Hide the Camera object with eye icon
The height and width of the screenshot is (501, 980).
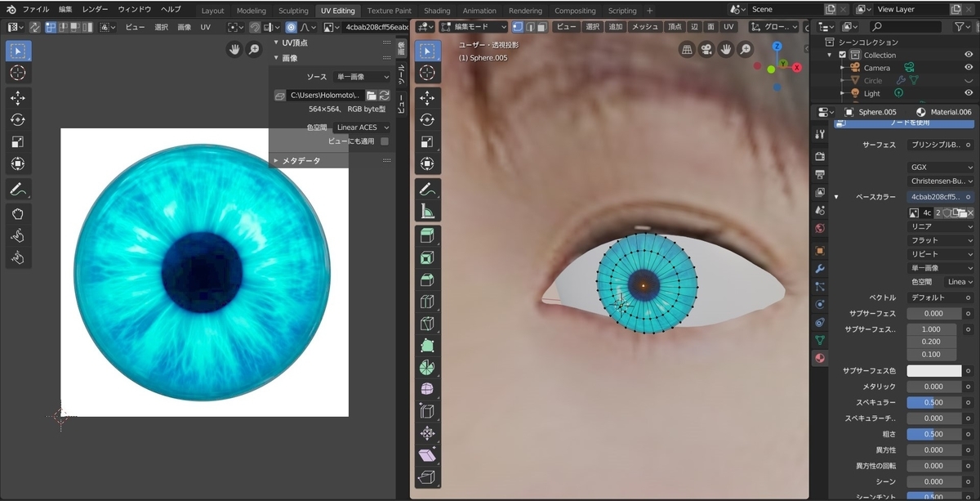pyautogui.click(x=969, y=68)
